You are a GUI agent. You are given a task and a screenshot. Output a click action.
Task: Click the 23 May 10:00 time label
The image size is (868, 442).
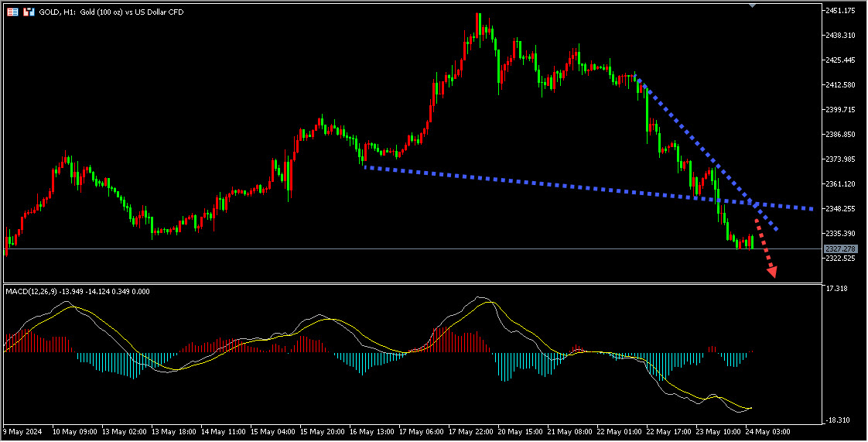pyautogui.click(x=719, y=431)
